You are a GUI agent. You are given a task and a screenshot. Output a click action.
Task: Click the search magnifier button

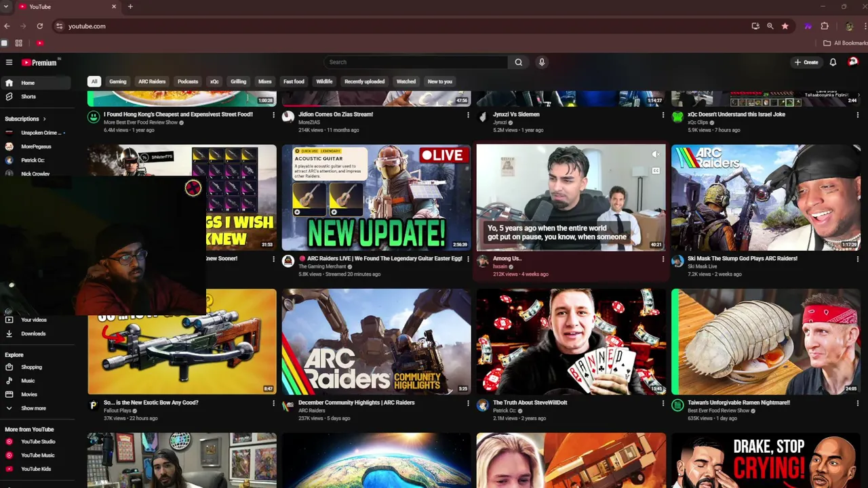(518, 62)
